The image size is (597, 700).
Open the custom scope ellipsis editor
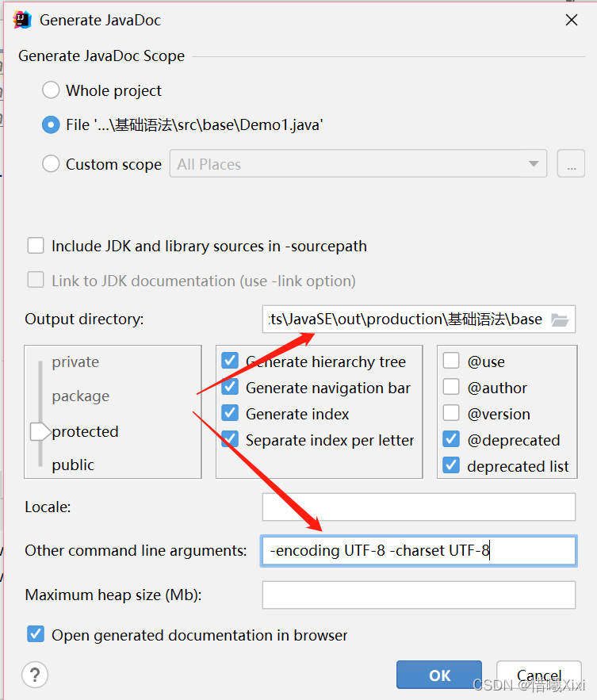click(x=571, y=164)
